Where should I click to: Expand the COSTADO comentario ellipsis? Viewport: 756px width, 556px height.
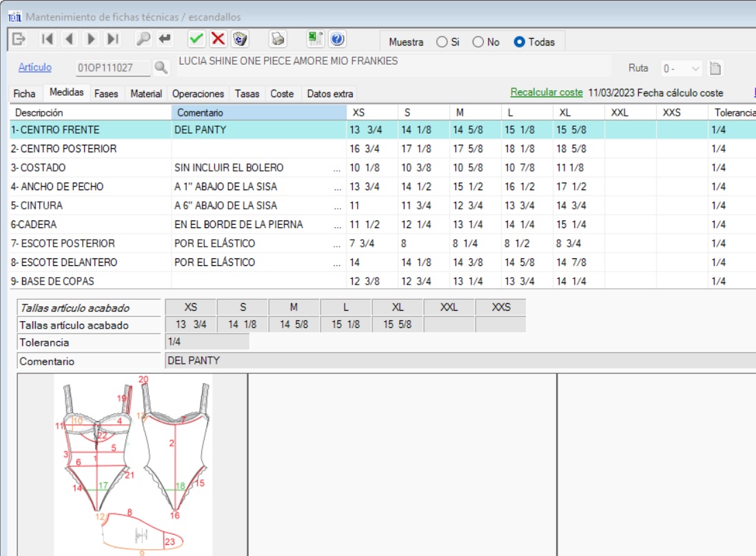click(x=337, y=168)
